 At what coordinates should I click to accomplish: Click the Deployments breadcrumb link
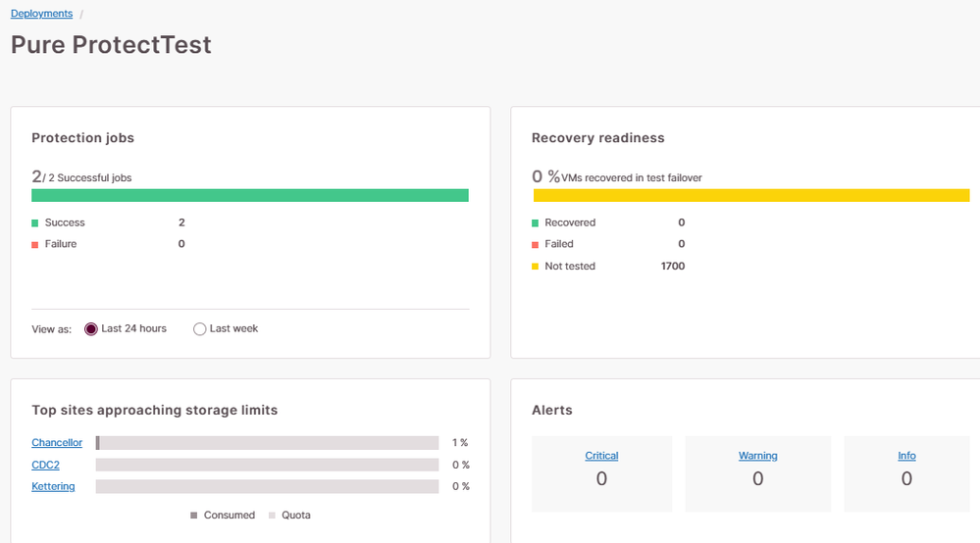click(41, 14)
